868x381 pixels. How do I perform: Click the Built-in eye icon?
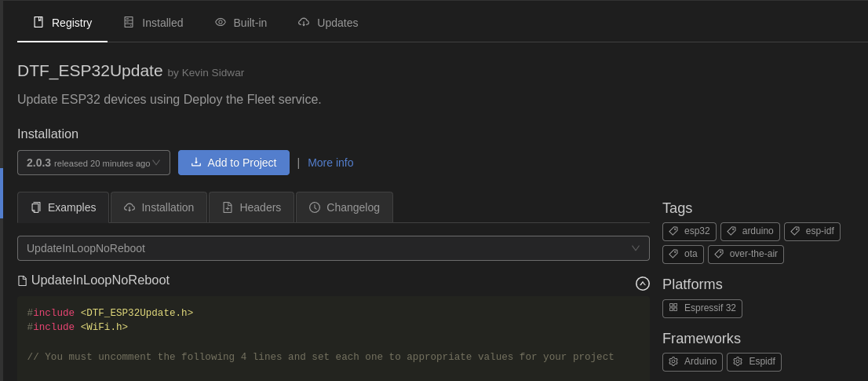point(221,22)
